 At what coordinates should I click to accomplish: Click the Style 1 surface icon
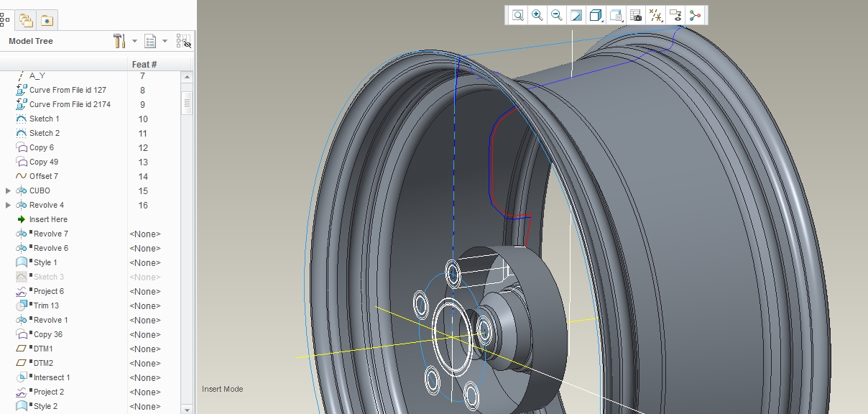pos(22,262)
